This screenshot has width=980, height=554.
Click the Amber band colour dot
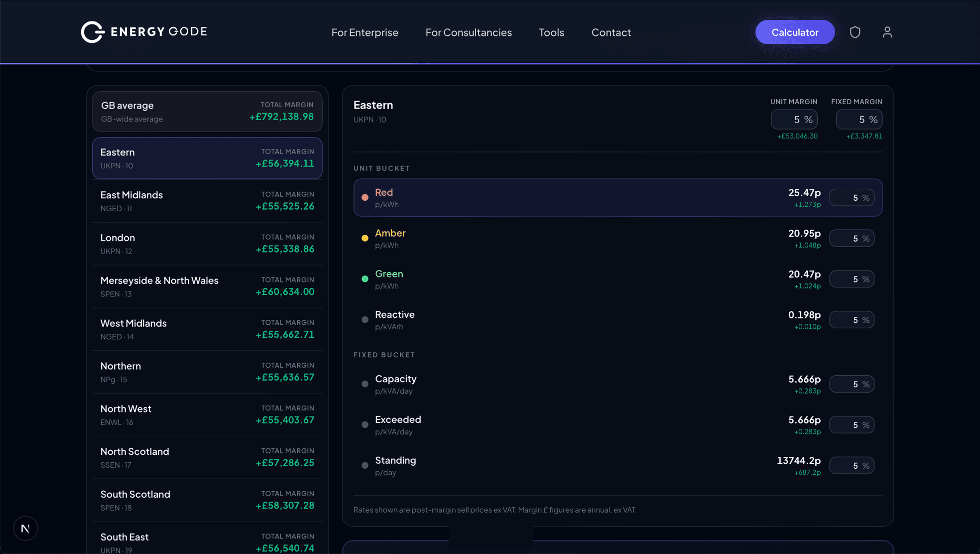(x=365, y=239)
